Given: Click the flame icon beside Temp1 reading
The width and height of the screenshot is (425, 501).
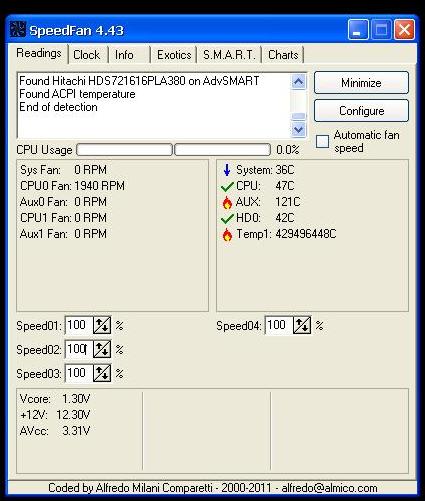Looking at the screenshot, I should pos(227,234).
